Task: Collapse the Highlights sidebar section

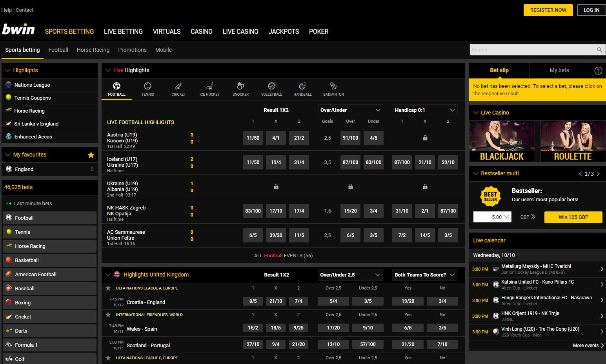Action: pyautogui.click(x=8, y=70)
